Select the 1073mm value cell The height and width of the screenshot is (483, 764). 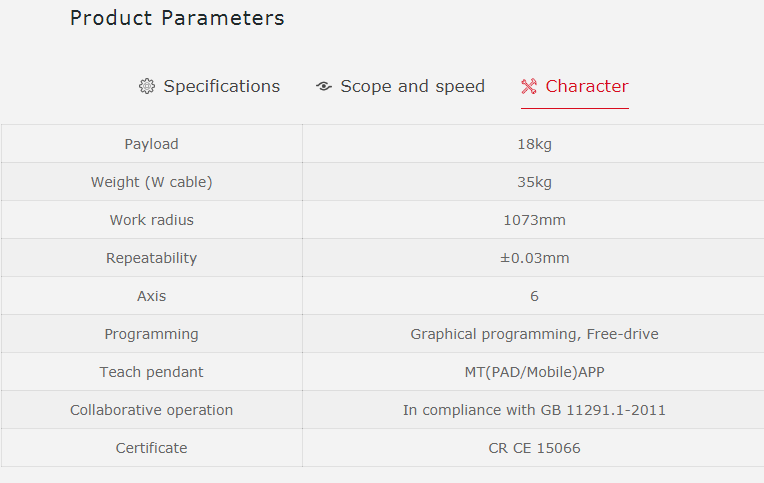[534, 220]
